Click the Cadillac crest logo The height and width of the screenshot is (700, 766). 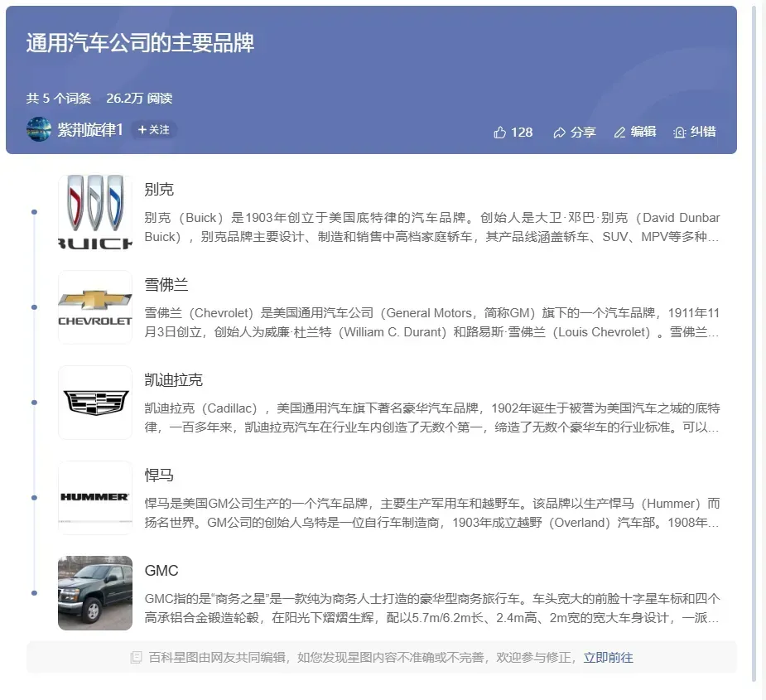94,402
